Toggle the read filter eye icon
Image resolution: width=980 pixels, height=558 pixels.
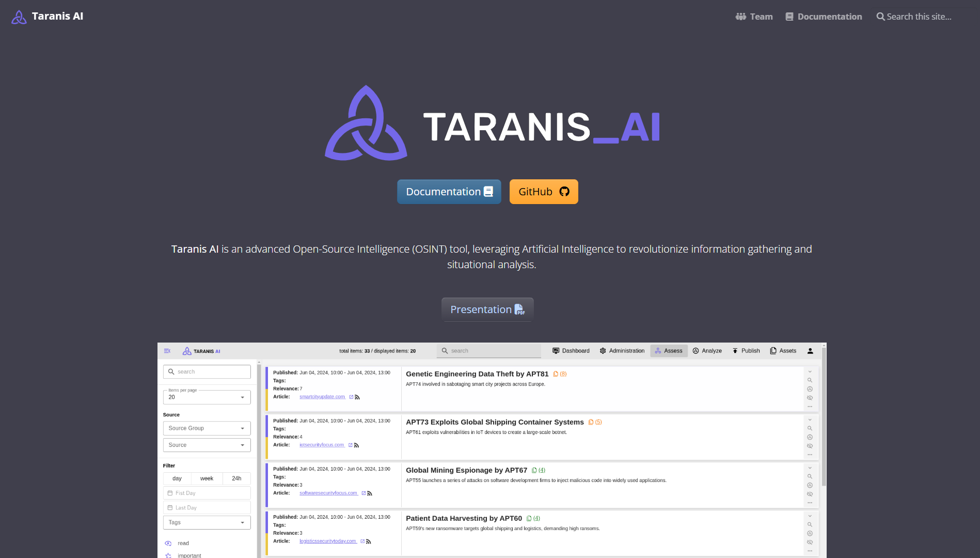pos(168,543)
